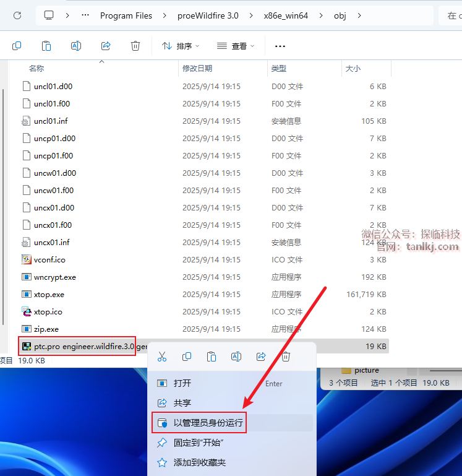Click the rename icon in Explorer toolbar
462x476 pixels.
tap(76, 46)
